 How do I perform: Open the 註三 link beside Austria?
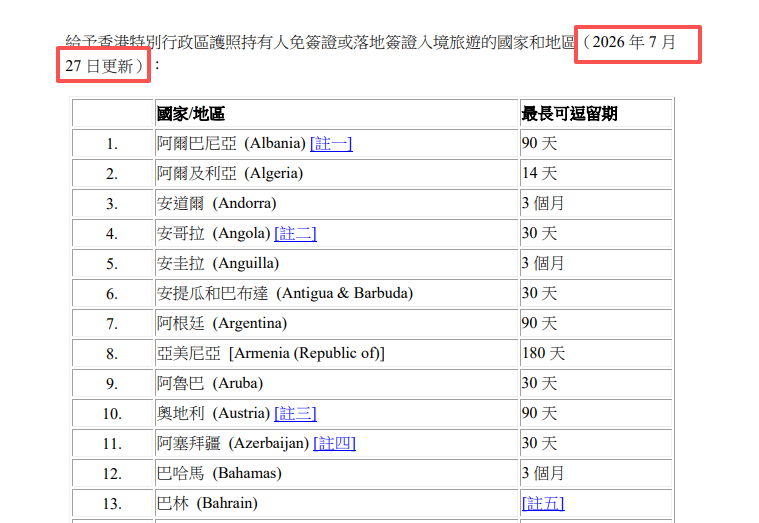[x=295, y=414]
